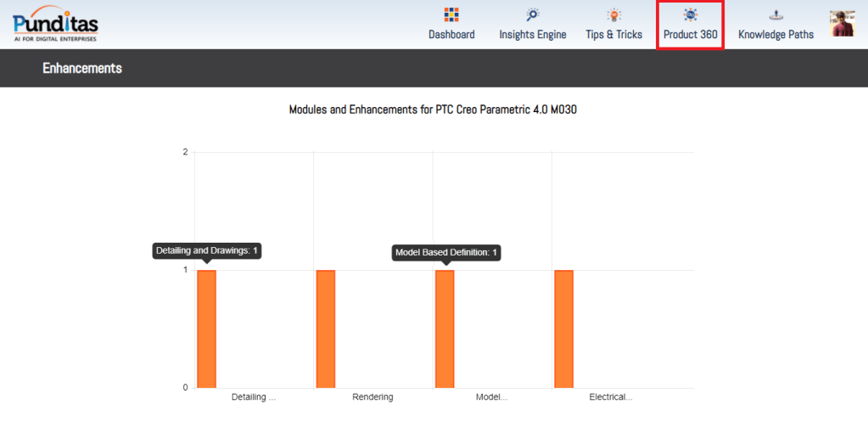Screen dimensions: 868x421
Task: Click the Tips & Tricks lightbulb icon
Action: [x=613, y=14]
